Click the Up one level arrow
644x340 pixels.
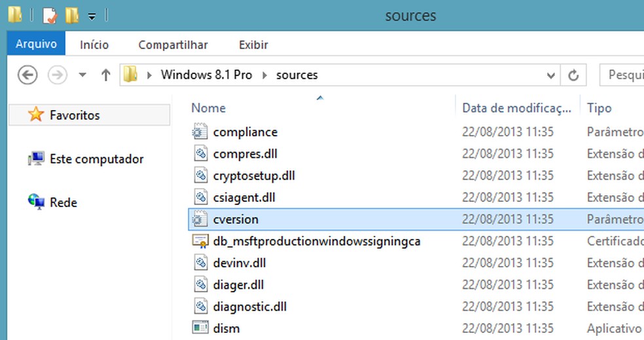click(x=105, y=75)
